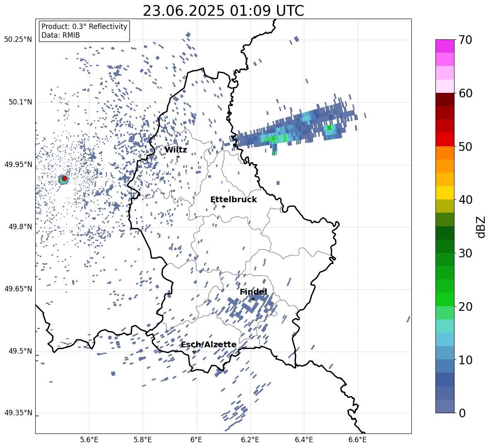491x448 pixels.
Task: Click the 70 colorbar tick label
Action: (x=465, y=40)
